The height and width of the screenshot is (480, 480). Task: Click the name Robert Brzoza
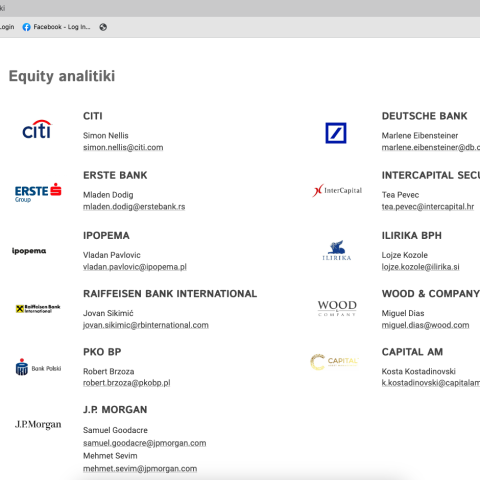tap(109, 371)
